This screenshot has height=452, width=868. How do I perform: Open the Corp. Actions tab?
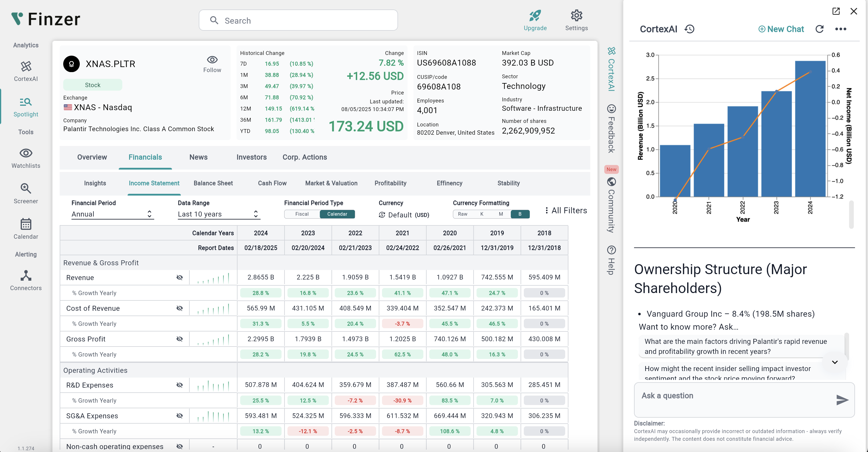point(305,157)
